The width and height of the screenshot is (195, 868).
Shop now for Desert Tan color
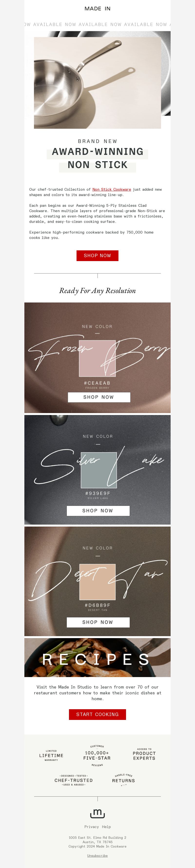pyautogui.click(x=98, y=622)
